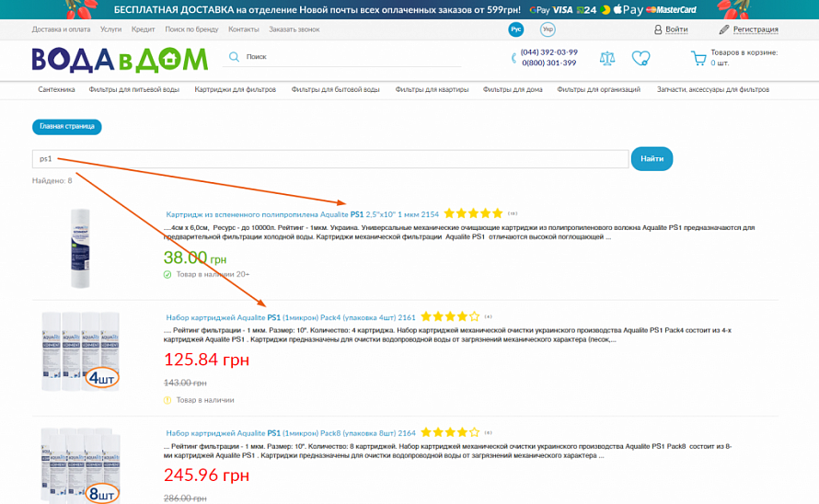Open the Услуги link

[x=110, y=29]
